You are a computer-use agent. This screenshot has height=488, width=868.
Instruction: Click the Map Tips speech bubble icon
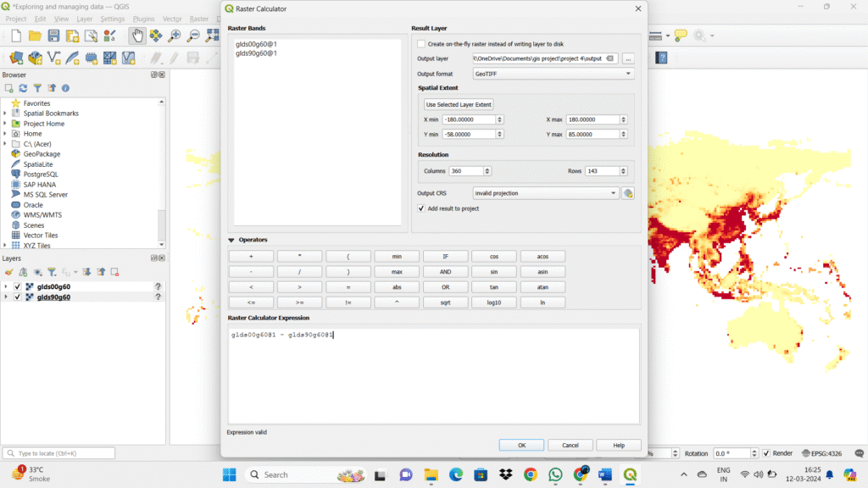(x=681, y=36)
